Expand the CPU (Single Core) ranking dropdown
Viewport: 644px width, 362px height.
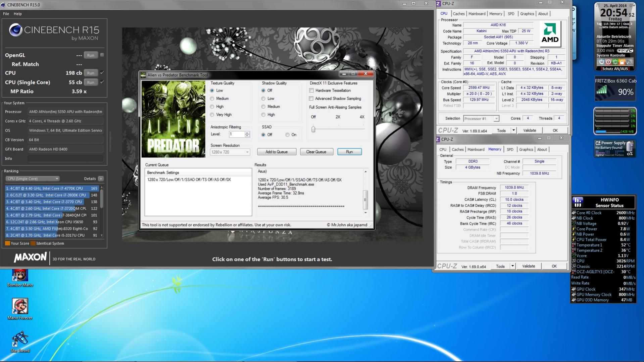[33, 179]
